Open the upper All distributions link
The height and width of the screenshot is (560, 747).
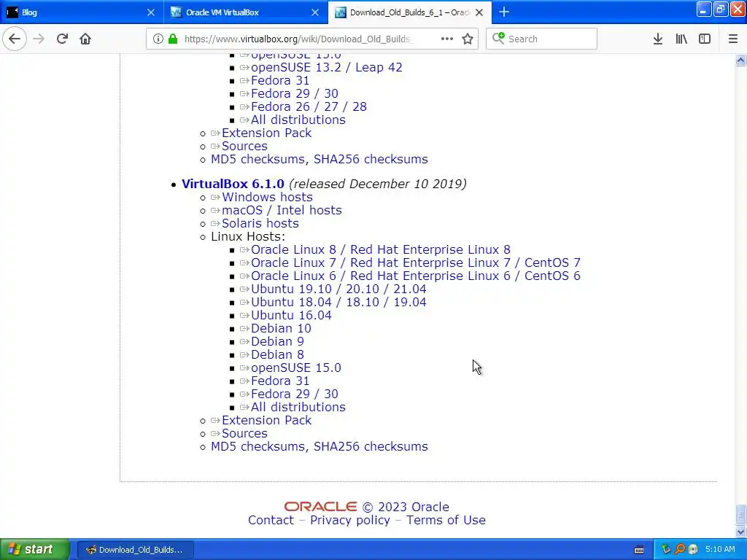click(298, 120)
